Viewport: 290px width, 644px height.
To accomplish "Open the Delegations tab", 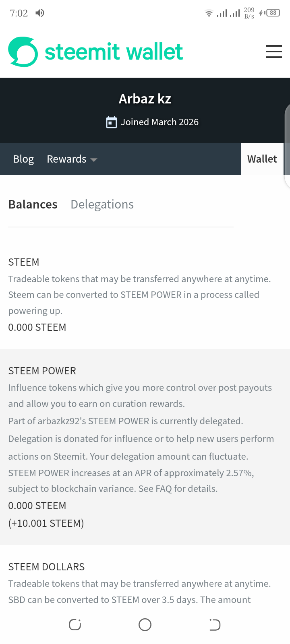I will [102, 204].
